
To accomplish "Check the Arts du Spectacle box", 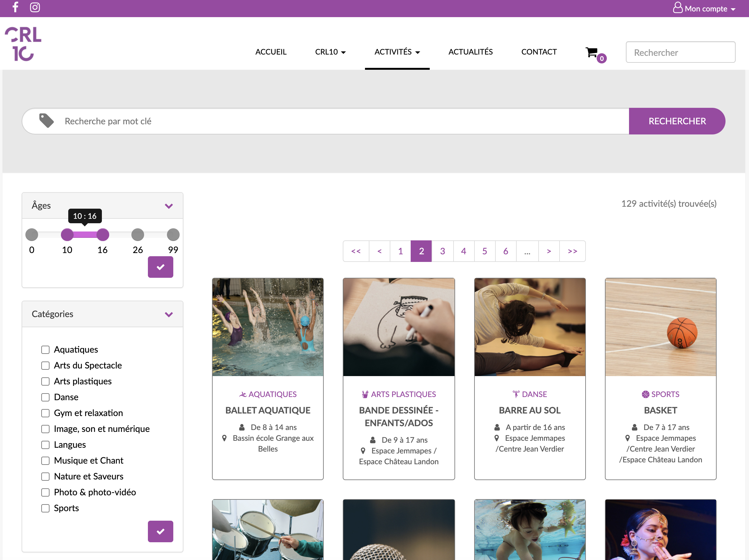I will 45,365.
